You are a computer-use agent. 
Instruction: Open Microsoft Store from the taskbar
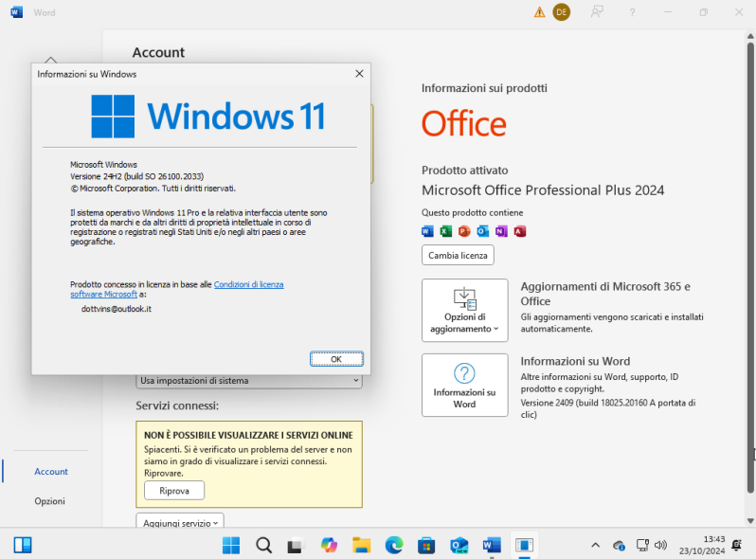(426, 545)
